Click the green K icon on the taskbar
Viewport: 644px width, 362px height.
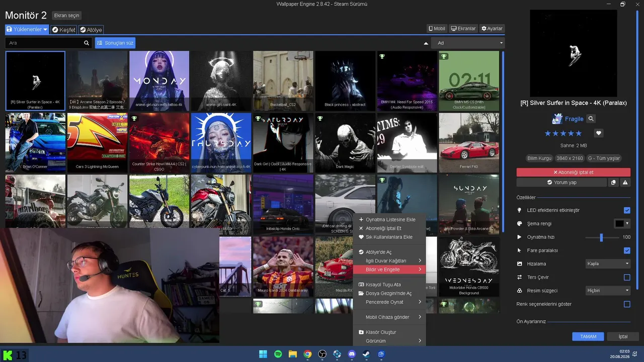(8, 355)
